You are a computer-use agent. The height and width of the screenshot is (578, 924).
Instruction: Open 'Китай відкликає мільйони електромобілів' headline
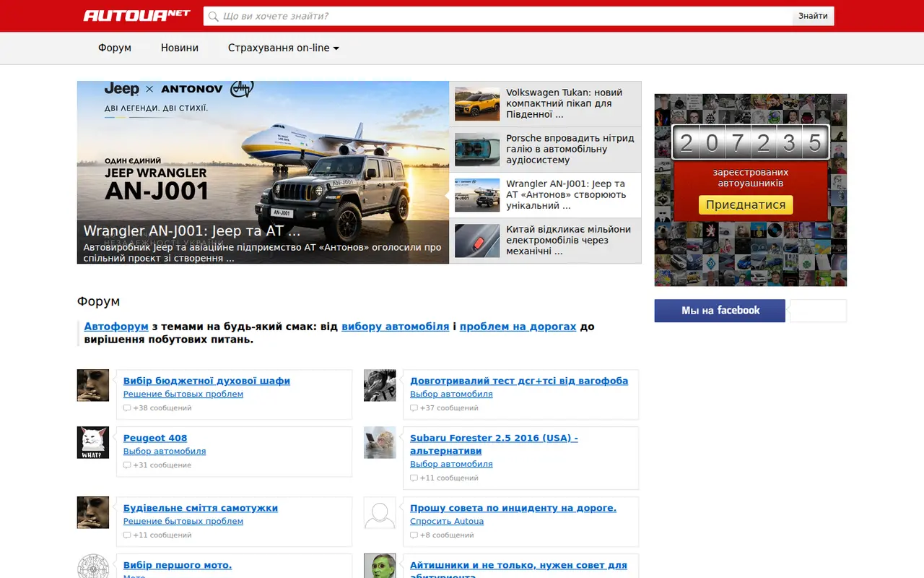569,240
